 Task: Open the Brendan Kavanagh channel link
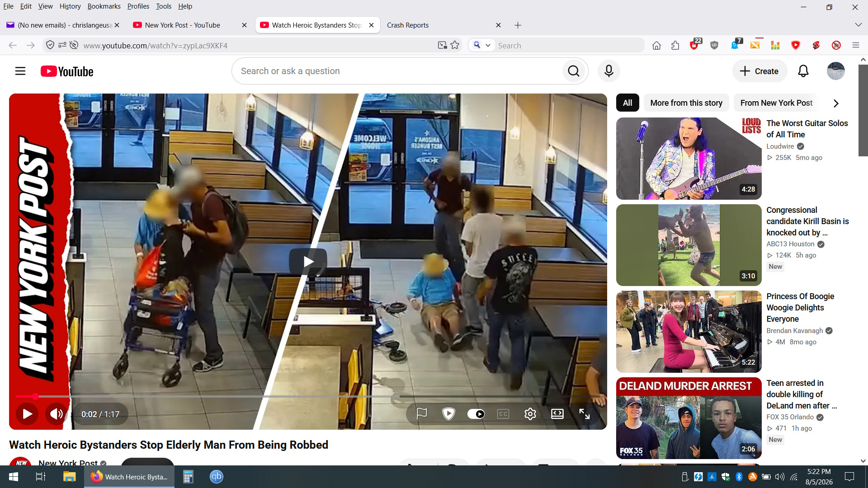pyautogui.click(x=795, y=331)
